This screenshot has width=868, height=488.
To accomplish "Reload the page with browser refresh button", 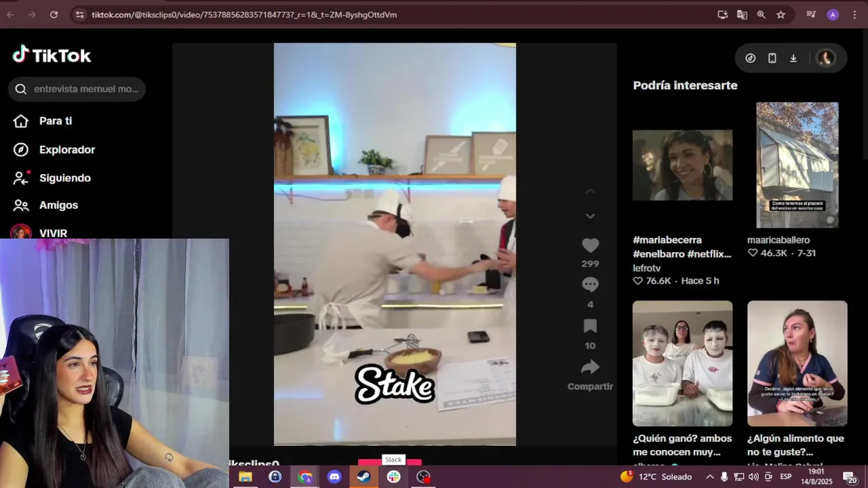I will pyautogui.click(x=54, y=14).
